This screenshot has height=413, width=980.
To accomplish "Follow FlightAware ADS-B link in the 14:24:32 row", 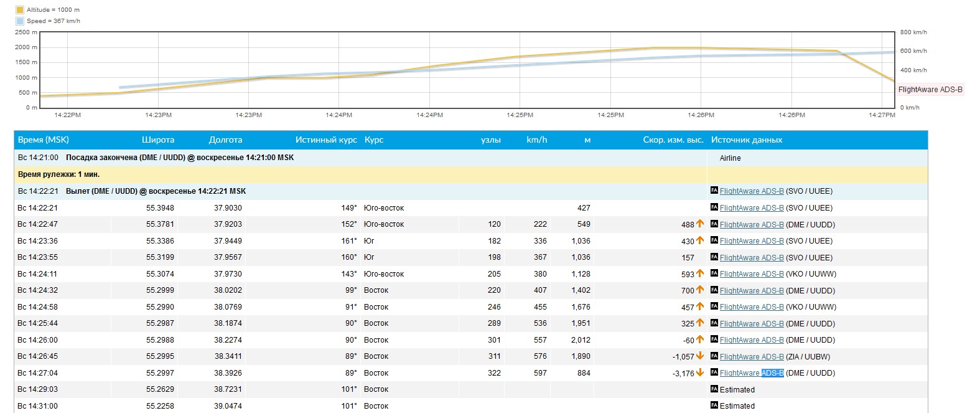I will point(752,291).
